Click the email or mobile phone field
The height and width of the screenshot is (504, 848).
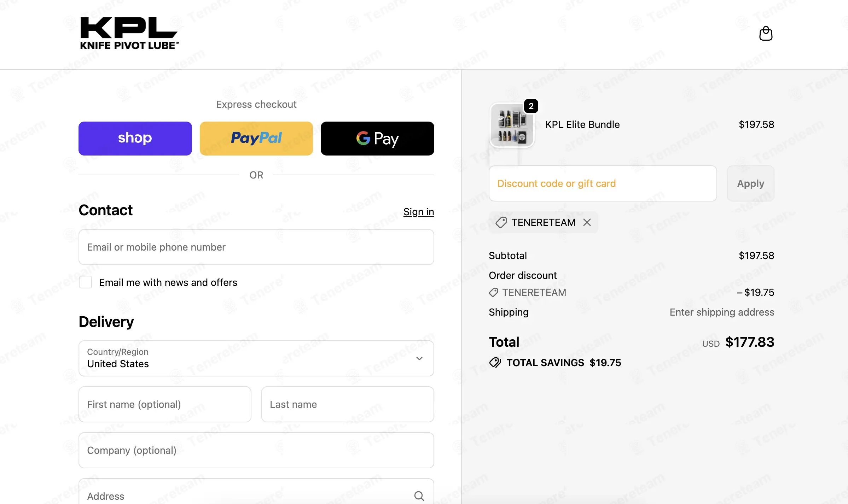click(x=256, y=247)
